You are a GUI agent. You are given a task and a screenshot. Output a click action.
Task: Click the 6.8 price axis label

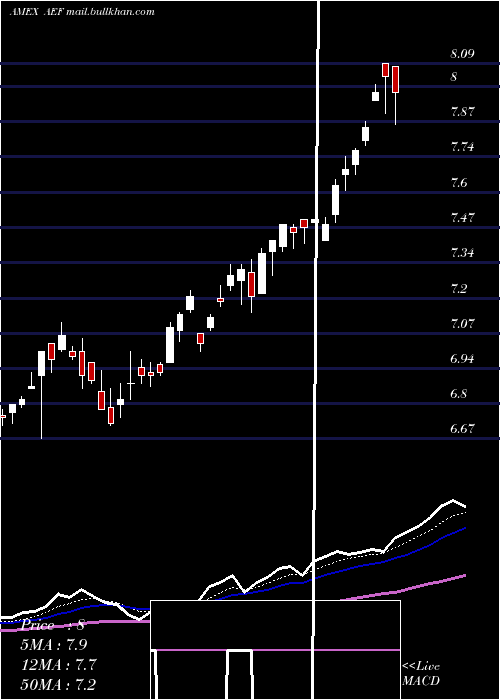459,394
